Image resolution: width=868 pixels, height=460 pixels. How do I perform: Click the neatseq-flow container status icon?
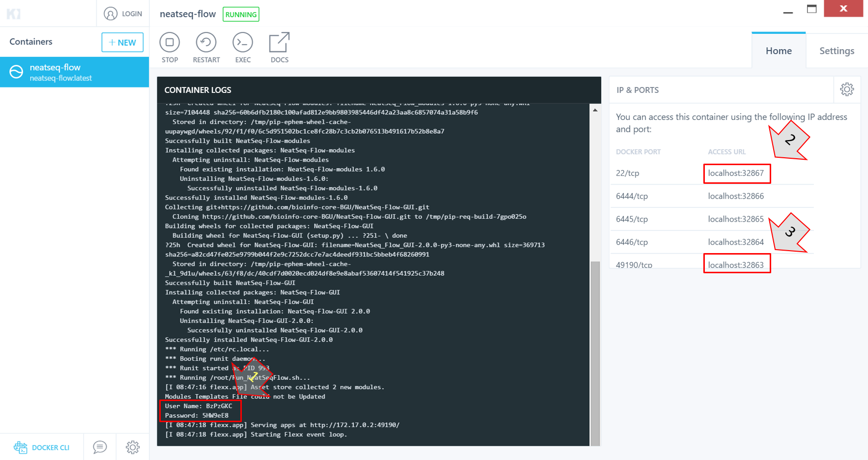point(16,72)
